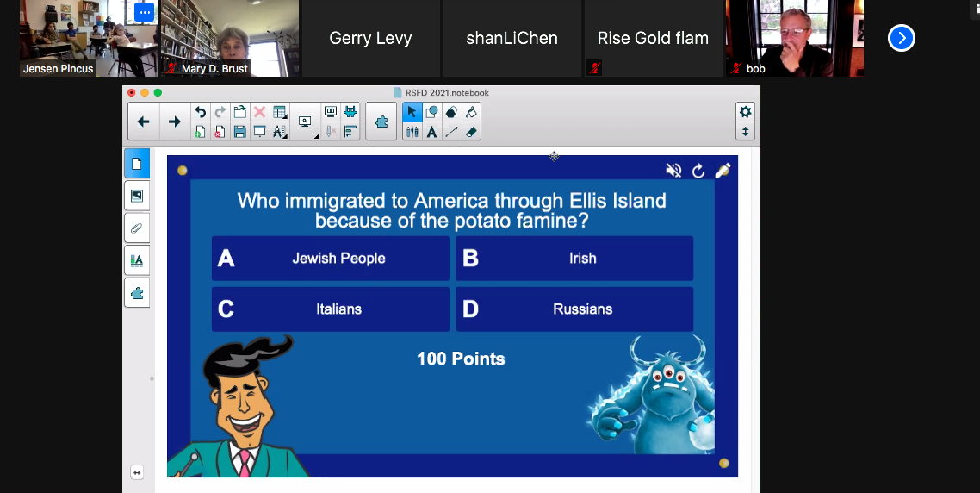This screenshot has width=980, height=493.
Task: Select Mary D. Brust video thumbnail
Action: pyautogui.click(x=229, y=38)
